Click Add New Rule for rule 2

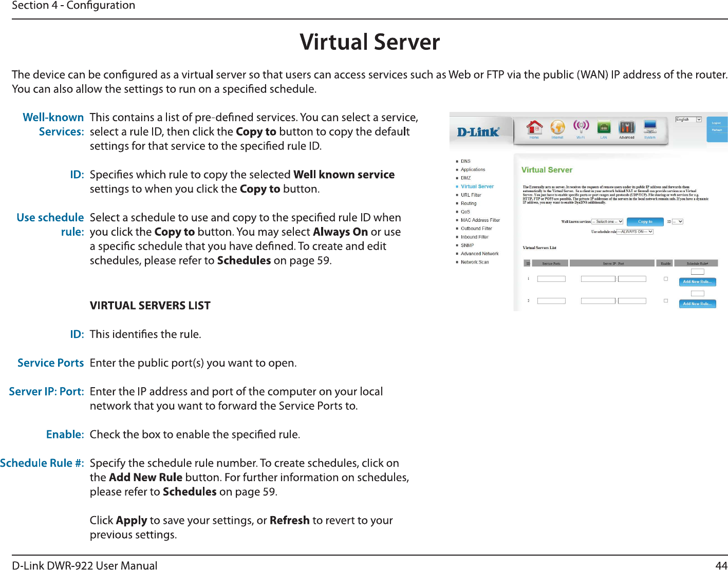(x=697, y=304)
